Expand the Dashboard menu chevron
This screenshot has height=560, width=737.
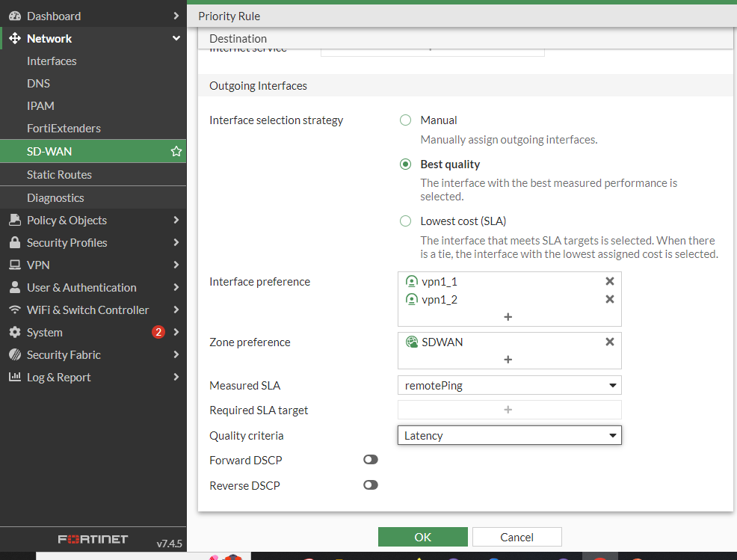pos(176,16)
